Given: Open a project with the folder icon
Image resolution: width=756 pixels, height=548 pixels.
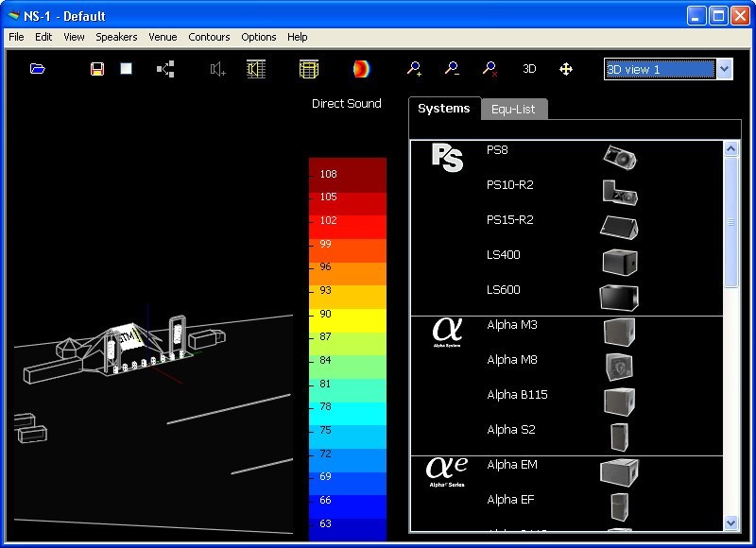Looking at the screenshot, I should [x=37, y=69].
